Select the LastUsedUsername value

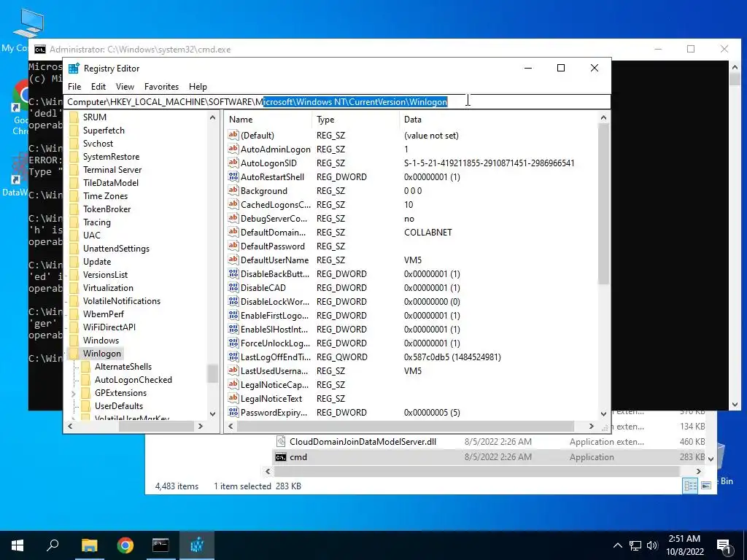click(274, 370)
